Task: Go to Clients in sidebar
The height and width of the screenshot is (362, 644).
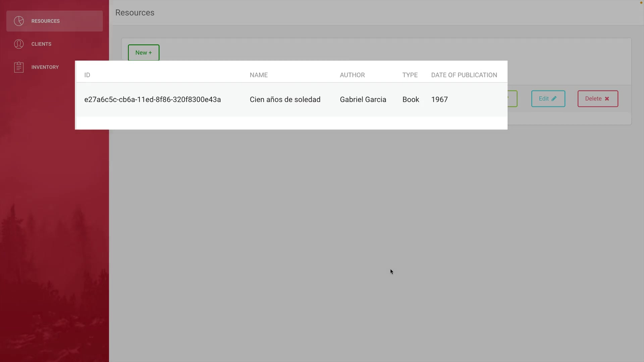Action: (x=41, y=44)
